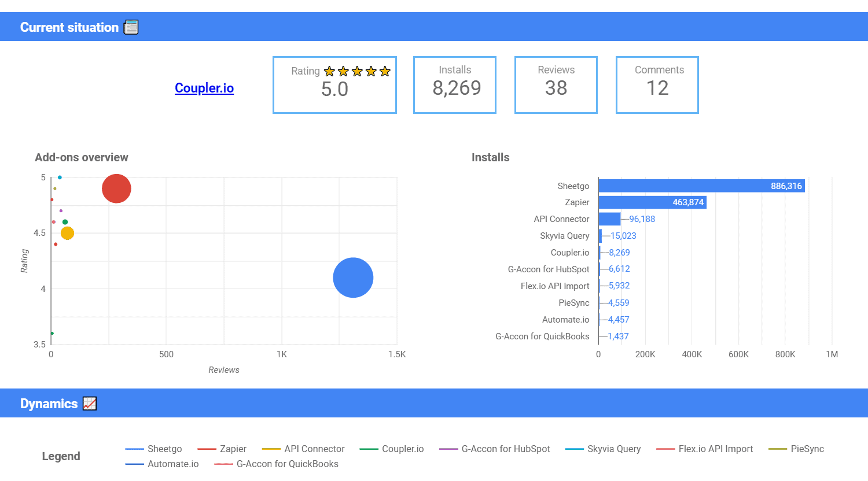Toggle Skyvia Query series in the legend
The height and width of the screenshot is (481, 868).
tap(603, 449)
